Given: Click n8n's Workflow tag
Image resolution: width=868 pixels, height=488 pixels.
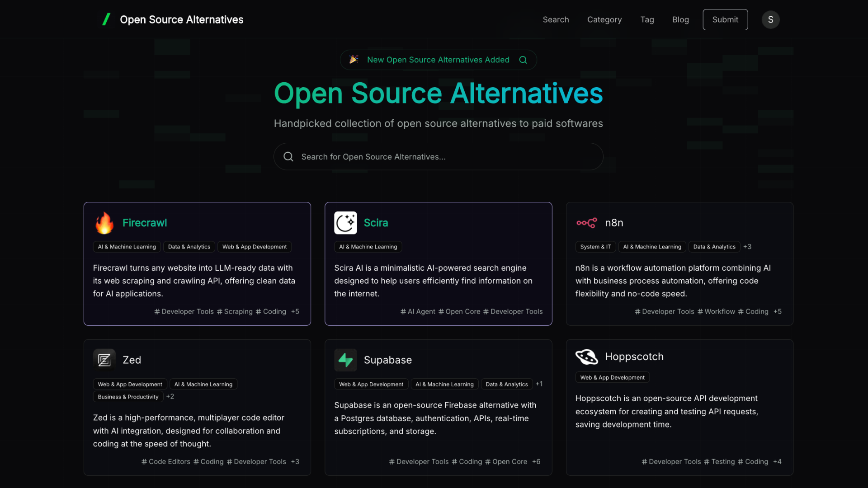Looking at the screenshot, I should point(716,311).
